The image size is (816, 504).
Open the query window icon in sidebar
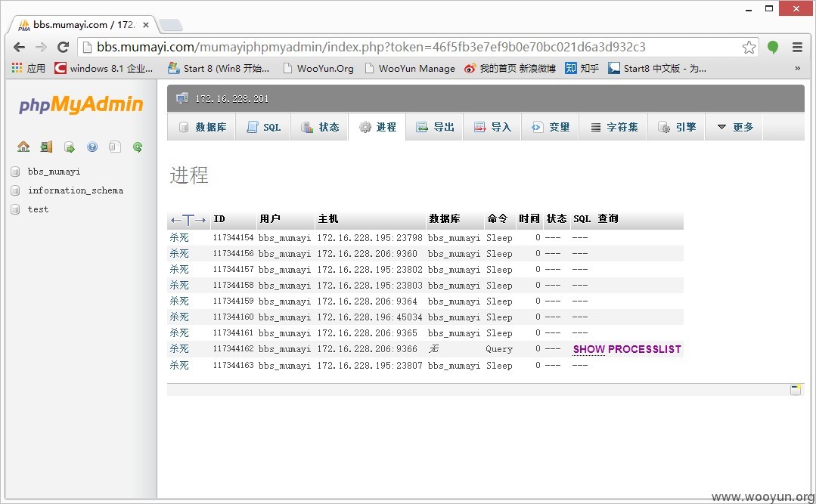[x=70, y=147]
